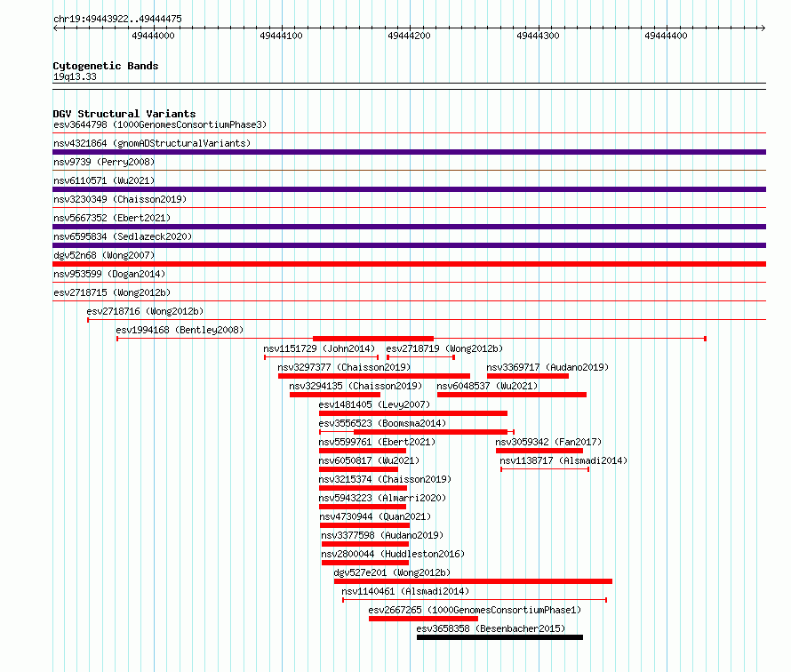Screen dimensions: 791x672
Task: Select nsv9739 (Perry2008) variant
Action: coord(104,162)
